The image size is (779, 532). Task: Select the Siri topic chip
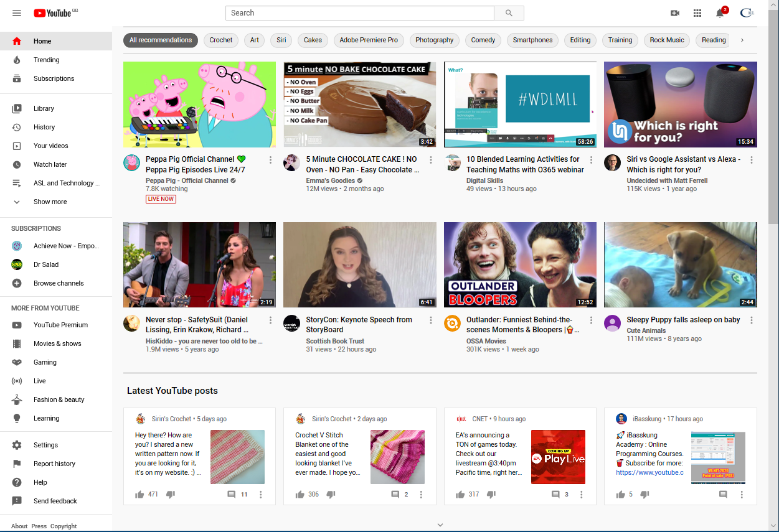[281, 40]
